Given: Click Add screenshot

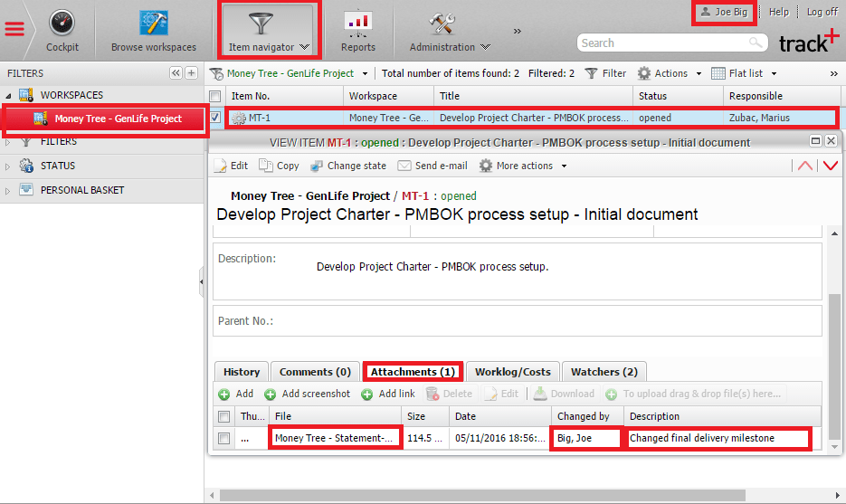Looking at the screenshot, I should coord(307,394).
